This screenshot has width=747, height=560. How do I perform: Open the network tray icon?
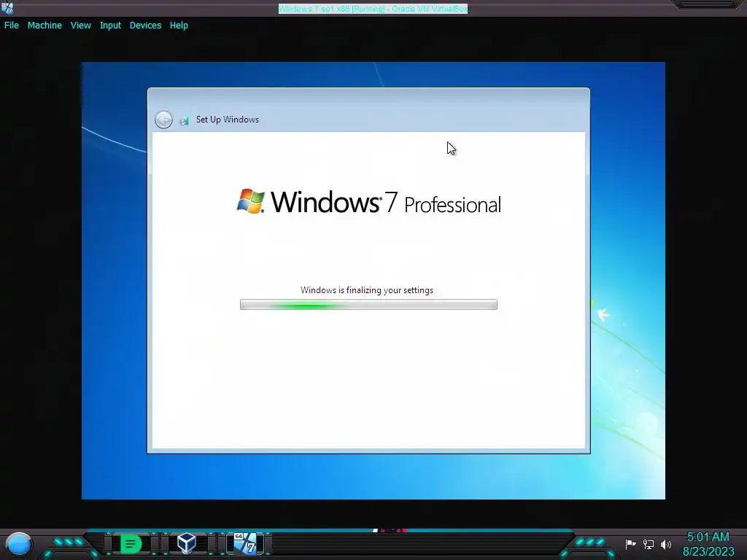649,544
